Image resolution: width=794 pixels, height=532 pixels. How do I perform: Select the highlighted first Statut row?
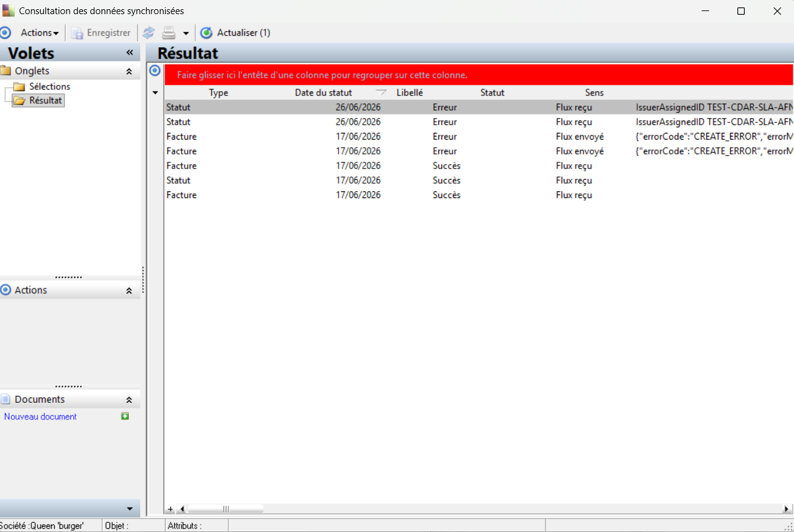pyautogui.click(x=478, y=107)
